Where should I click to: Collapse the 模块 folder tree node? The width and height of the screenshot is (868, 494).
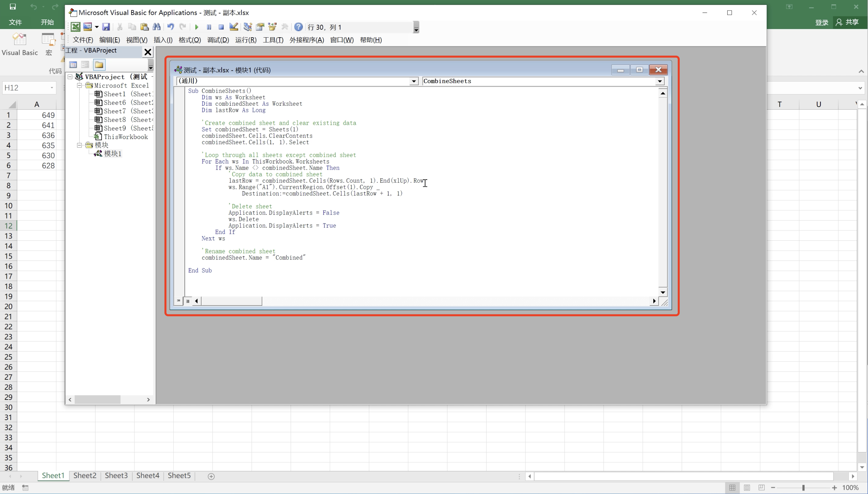[x=79, y=145]
